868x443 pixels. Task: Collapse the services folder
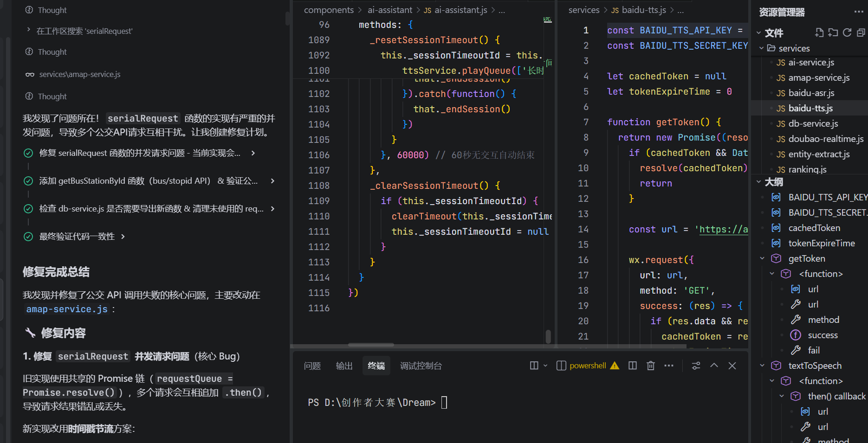[x=761, y=48]
